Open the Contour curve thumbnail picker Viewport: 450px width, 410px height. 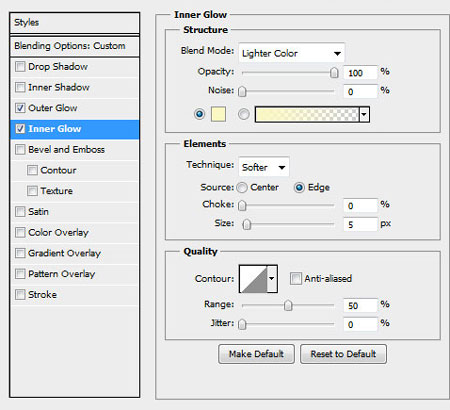(x=253, y=279)
